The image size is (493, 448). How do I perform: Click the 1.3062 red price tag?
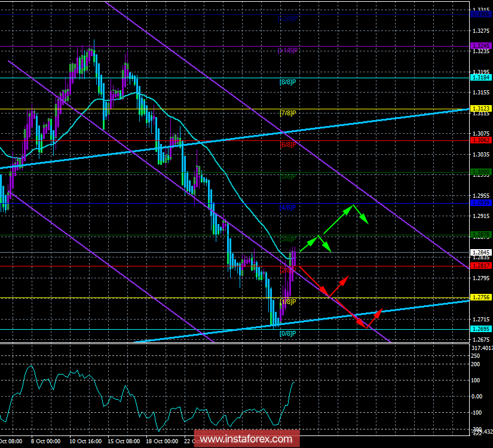coord(480,140)
